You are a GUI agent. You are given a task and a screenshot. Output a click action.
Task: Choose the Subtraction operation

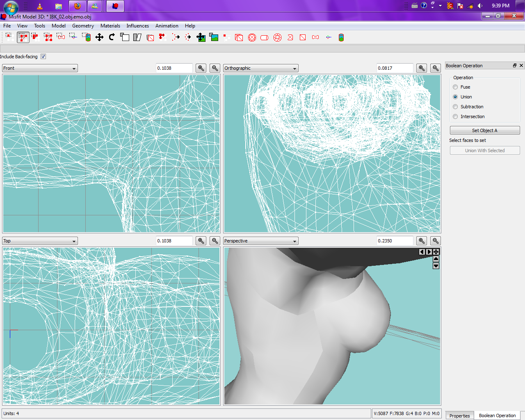click(455, 107)
